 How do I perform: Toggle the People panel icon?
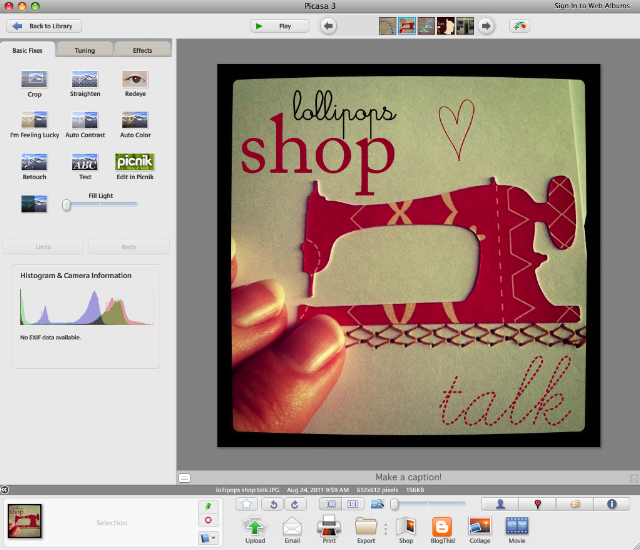(x=500, y=504)
